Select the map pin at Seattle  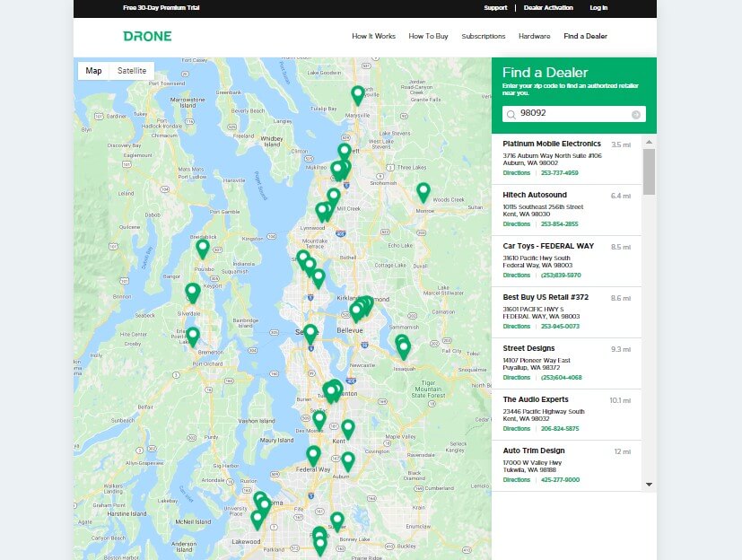pyautogui.click(x=310, y=335)
